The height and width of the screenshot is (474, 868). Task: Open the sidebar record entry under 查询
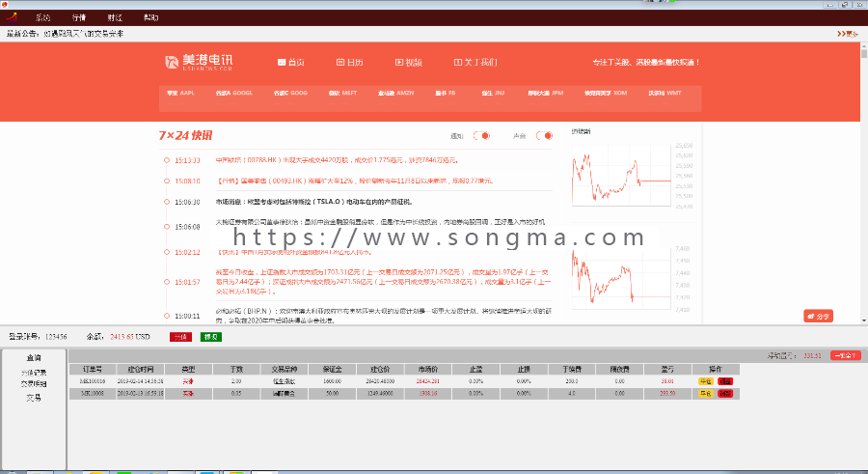point(33,373)
